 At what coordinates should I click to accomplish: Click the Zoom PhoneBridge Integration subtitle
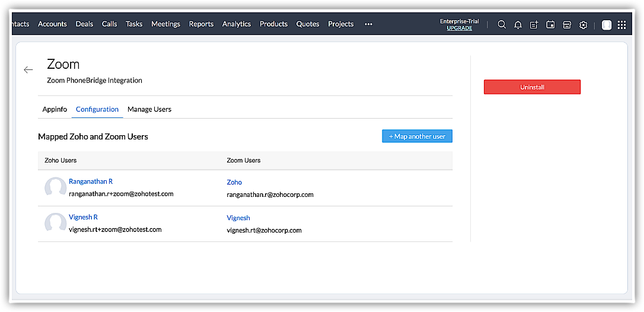click(94, 81)
